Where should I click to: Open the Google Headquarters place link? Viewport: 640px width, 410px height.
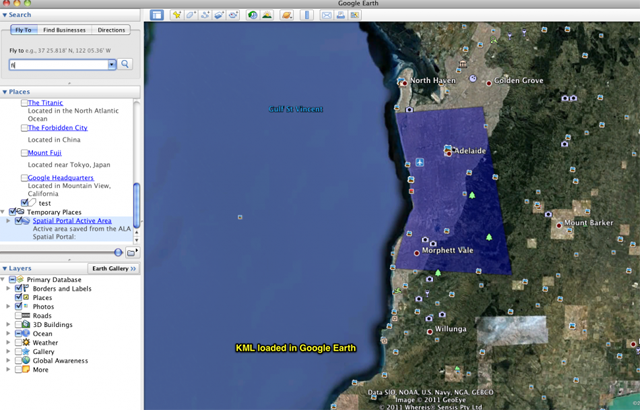(x=62, y=177)
